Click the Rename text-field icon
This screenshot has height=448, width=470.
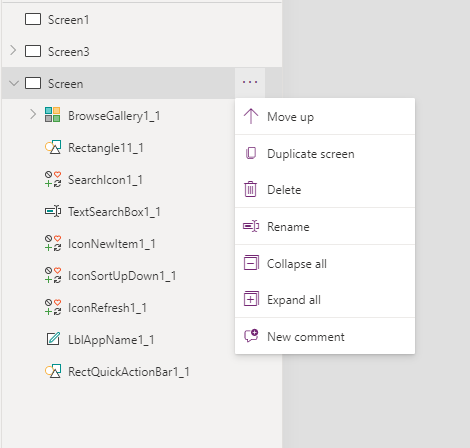click(251, 226)
